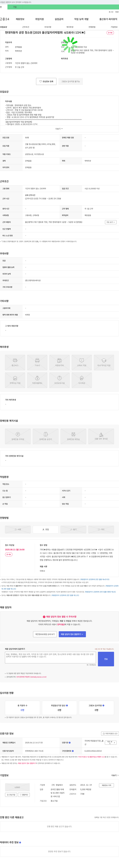Click the 요양보호시설 care facility icon
The image size is (119, 868).
[x=59, y=380]
